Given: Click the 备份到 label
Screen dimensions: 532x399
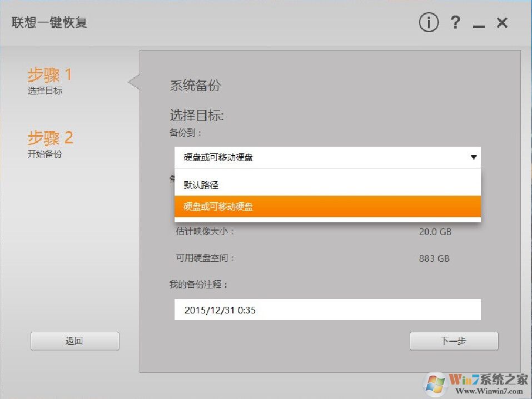Looking at the screenshot, I should point(185,133).
